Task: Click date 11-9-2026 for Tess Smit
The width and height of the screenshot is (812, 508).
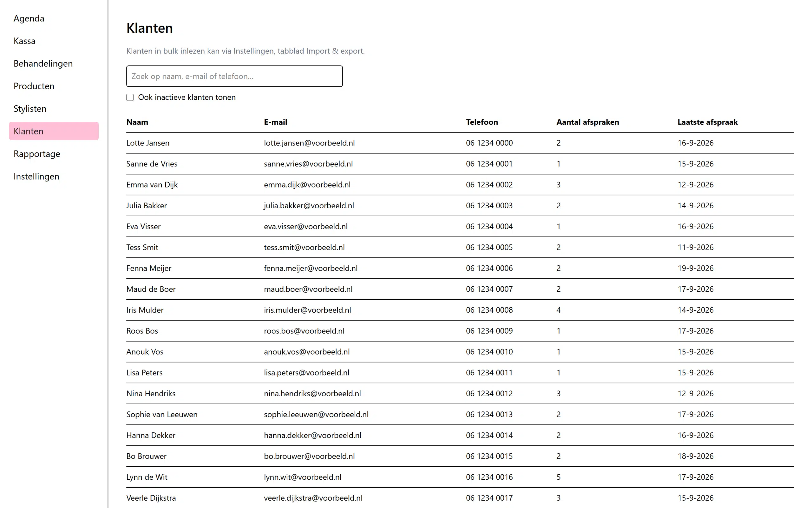Action: tap(695, 247)
